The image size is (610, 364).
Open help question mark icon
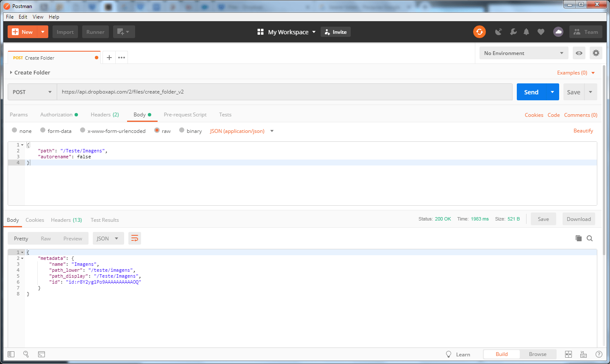[x=599, y=354]
